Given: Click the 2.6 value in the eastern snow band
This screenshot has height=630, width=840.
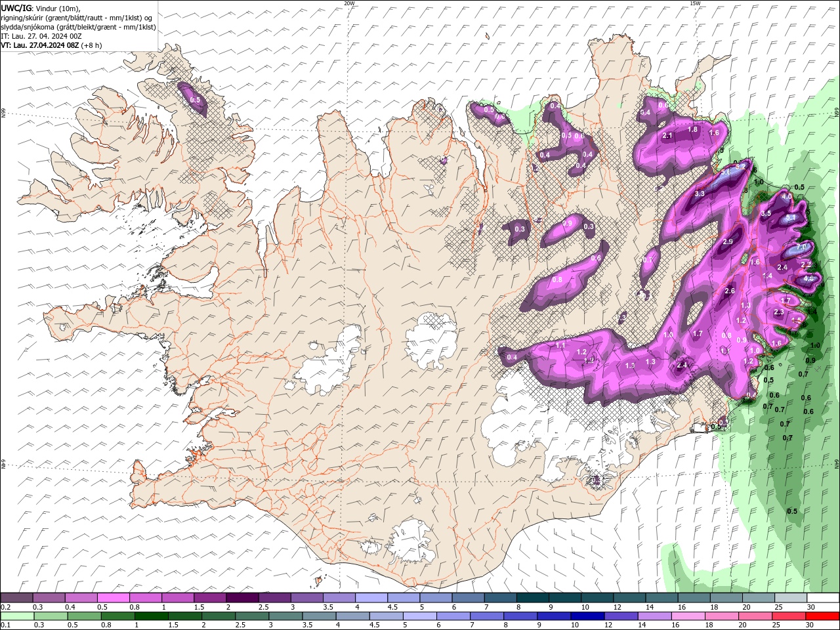Looking at the screenshot, I should pyautogui.click(x=730, y=291).
